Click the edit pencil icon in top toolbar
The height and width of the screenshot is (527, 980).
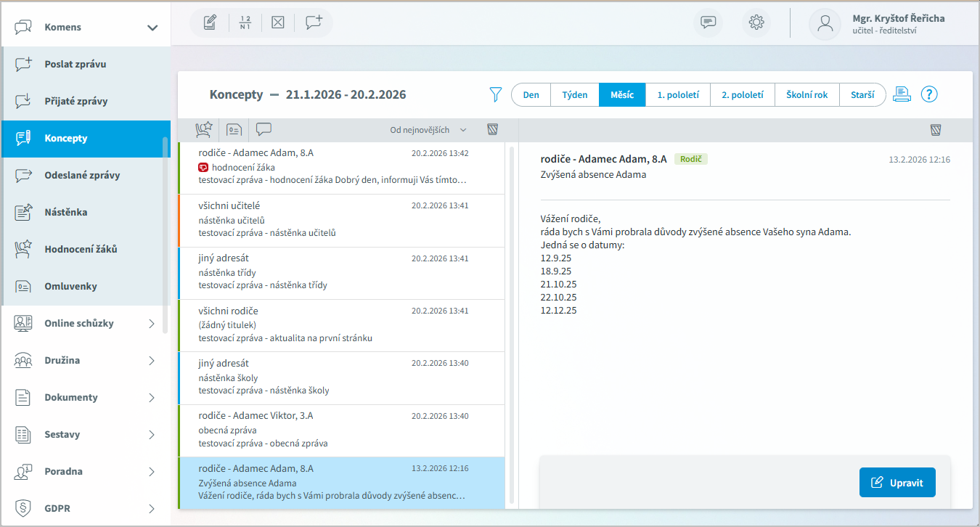pyautogui.click(x=210, y=23)
